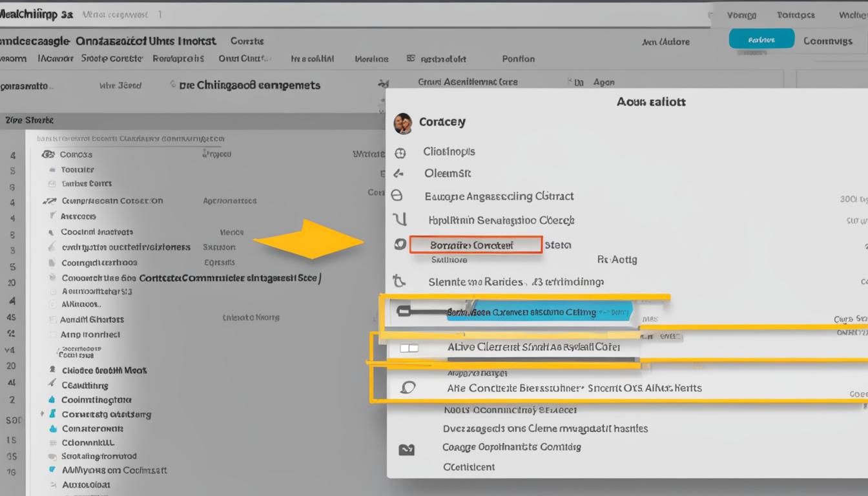Screen dimensions: 868x496
Task: Select the Pontlon tab in the navigation bar
Action: [x=518, y=58]
